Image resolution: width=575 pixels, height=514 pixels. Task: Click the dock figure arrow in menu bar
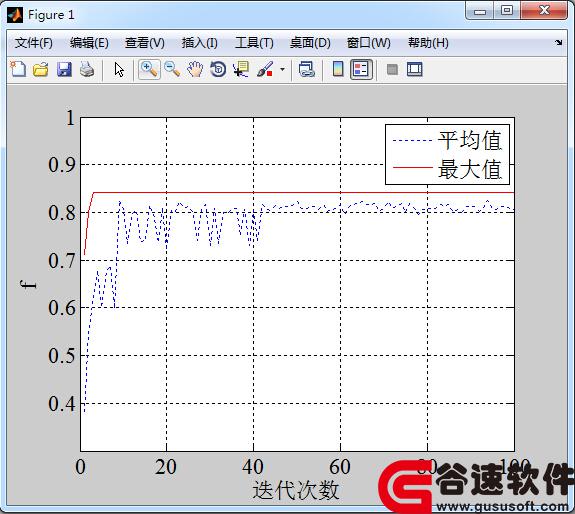tap(558, 43)
